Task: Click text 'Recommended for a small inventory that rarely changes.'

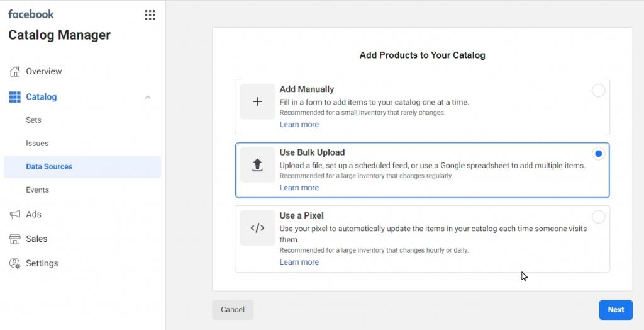Action: [362, 112]
